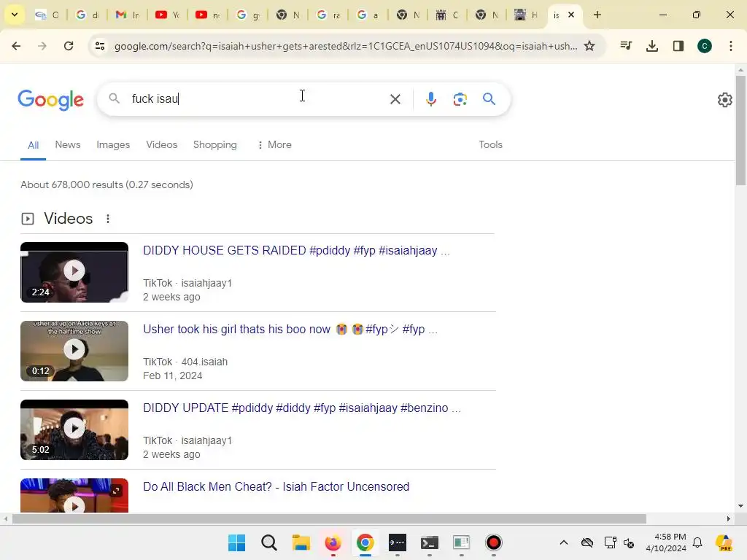Reload the current Google page
Image resolution: width=747 pixels, height=560 pixels.
pos(69,46)
